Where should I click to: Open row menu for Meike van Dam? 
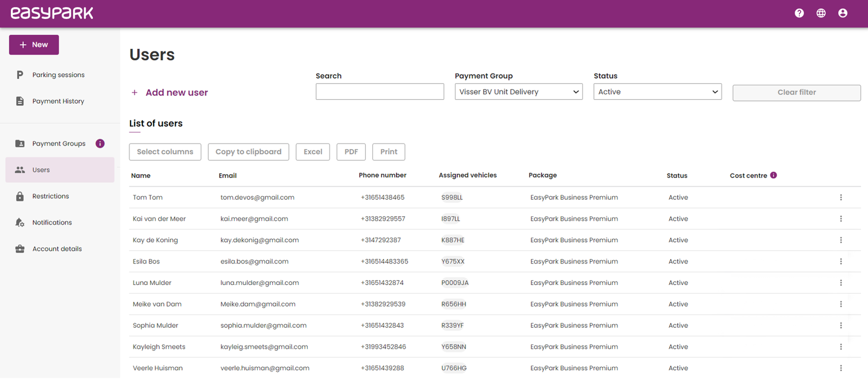point(841,304)
